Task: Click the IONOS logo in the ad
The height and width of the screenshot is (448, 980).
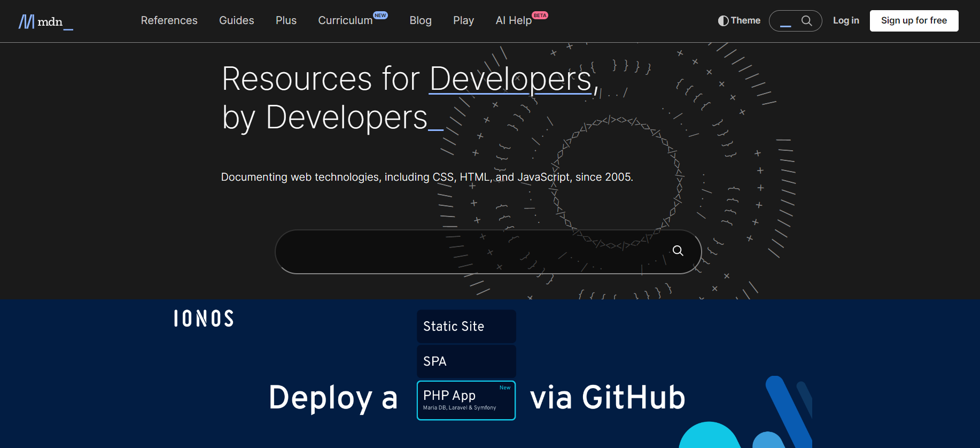Action: 204,319
